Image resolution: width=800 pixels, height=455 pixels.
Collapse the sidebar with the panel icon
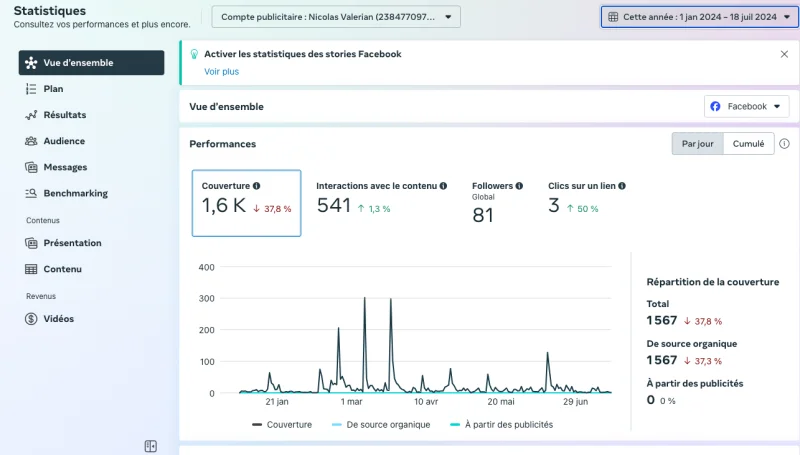tap(150, 446)
